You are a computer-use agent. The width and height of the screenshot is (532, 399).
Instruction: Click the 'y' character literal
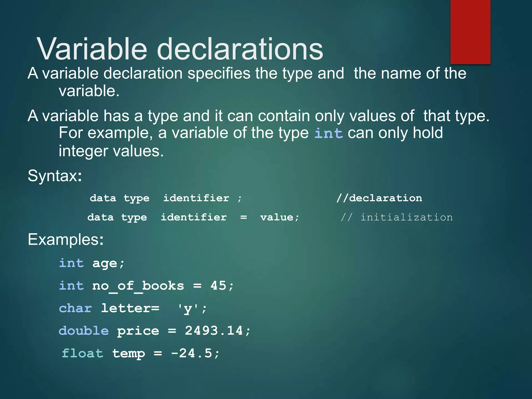[x=188, y=309]
